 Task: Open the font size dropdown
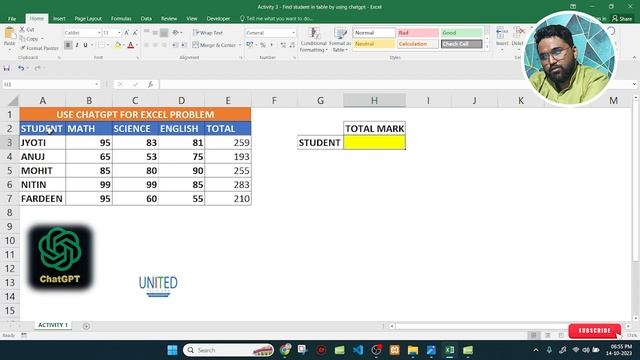coord(119,33)
